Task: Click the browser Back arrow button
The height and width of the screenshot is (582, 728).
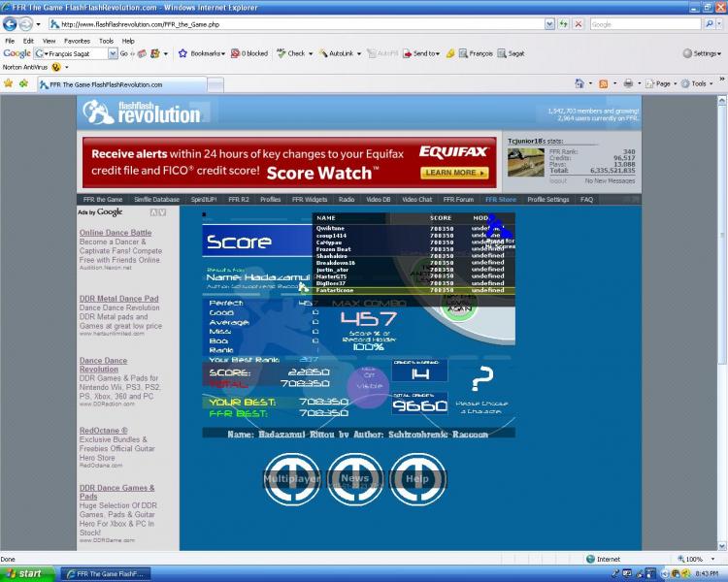Action: pos(12,23)
